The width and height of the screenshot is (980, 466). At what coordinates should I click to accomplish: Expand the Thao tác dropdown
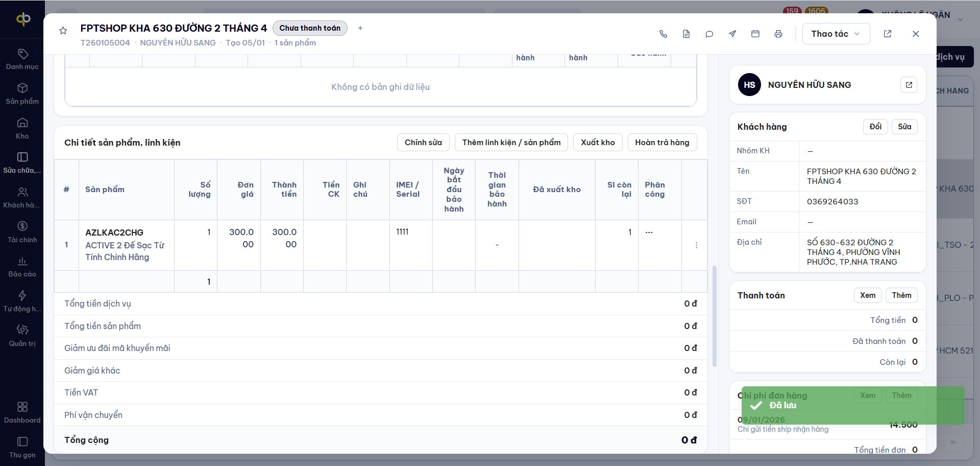836,34
